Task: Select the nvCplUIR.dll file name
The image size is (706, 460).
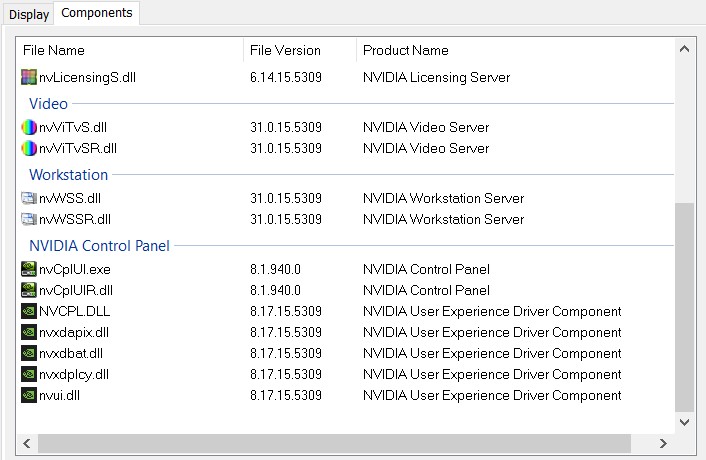Action: pos(76,290)
